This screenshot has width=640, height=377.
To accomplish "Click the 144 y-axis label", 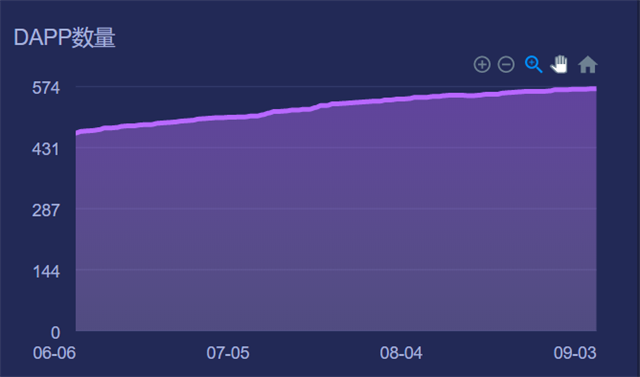I will [x=46, y=271].
